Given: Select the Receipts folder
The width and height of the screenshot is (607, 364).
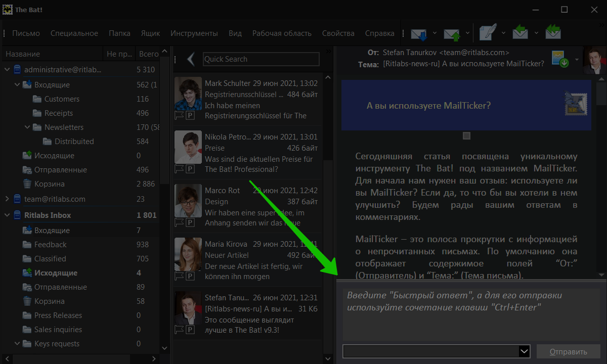Looking at the screenshot, I should pos(59,113).
